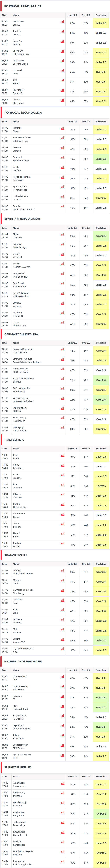View stats icon for Napoli vs Roma
The image size is (110, 868).
click(x=63, y=533)
